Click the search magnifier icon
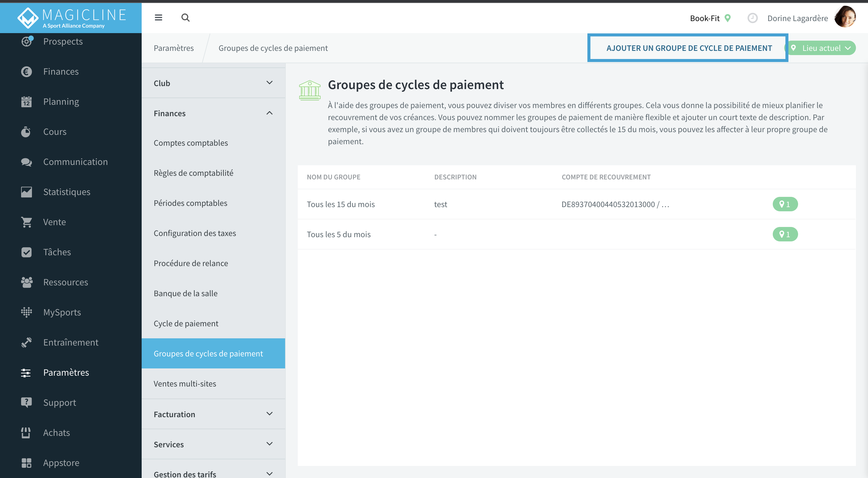 (185, 17)
